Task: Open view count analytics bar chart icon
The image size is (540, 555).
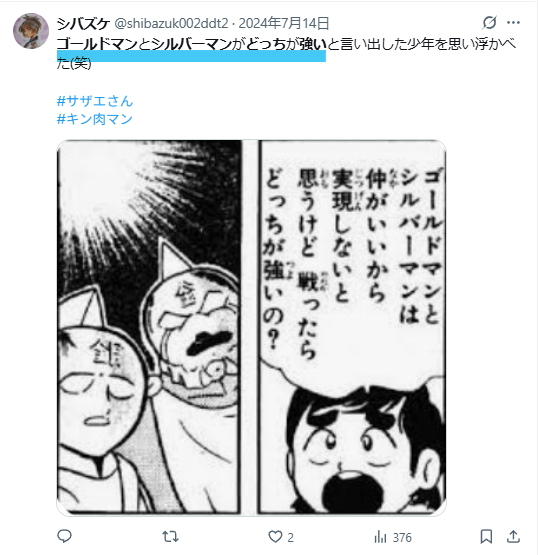Action: [380, 537]
